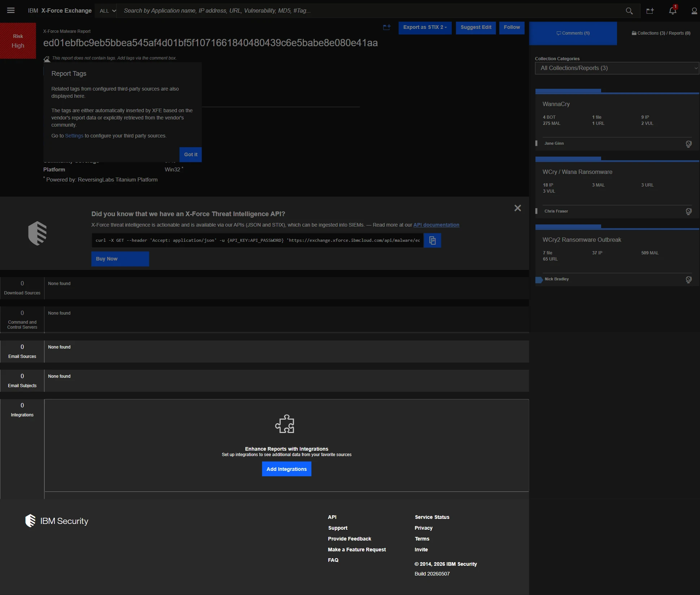Click the badge icon next to Nick Bradley
Viewport: 700px width, 595px height.
pyautogui.click(x=688, y=280)
